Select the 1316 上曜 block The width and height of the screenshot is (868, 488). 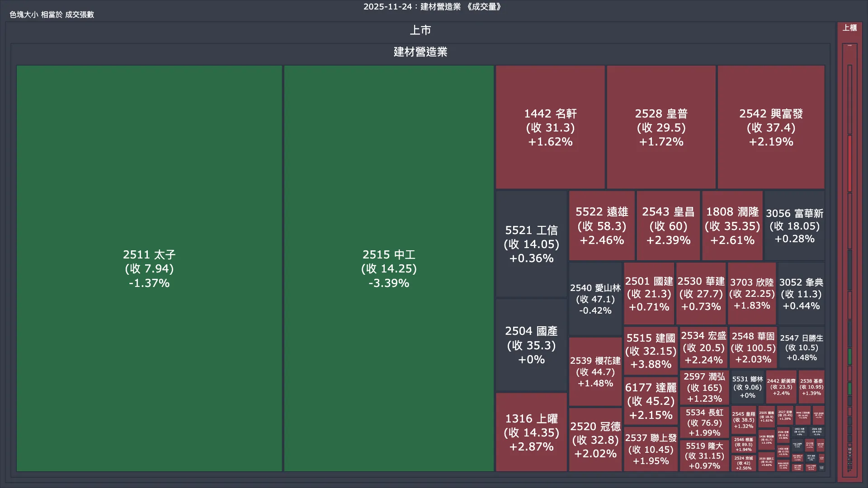(531, 432)
